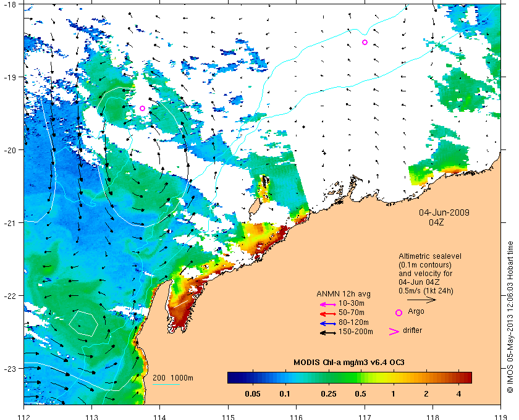Click the 0.1 colorbar tick label
Image resolution: width=519 pixels, height=420 pixels.
(285, 394)
